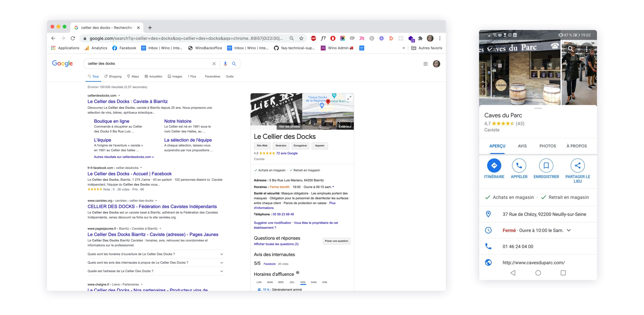Viewport: 644px width, 315px height.
Task: Expand the cellierdesdocks.com result dropdown arrow
Action: (x=119, y=95)
